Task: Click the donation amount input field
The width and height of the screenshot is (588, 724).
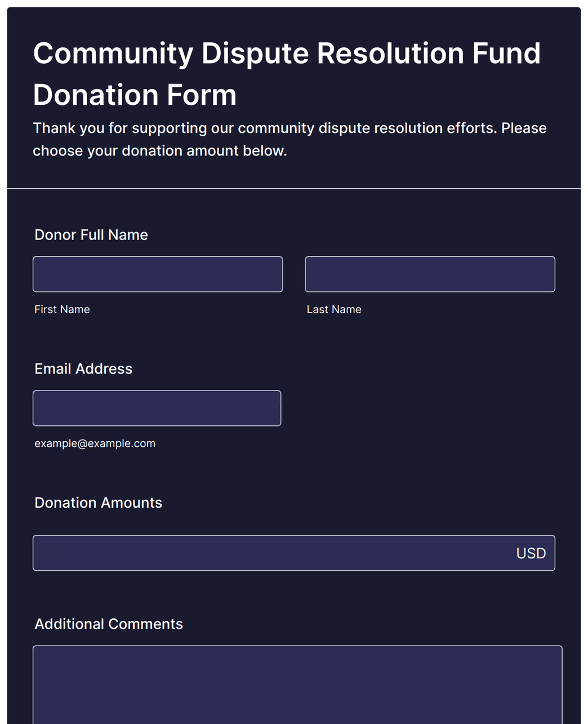Action: click(x=293, y=553)
